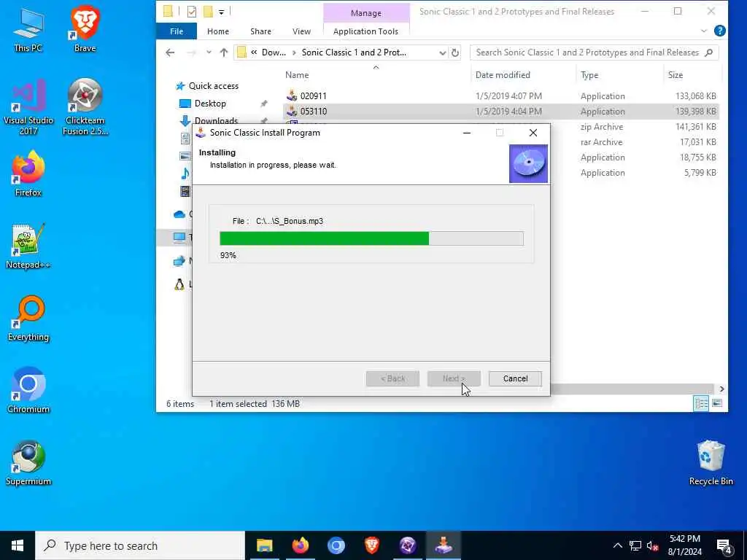Open the recent locations dropdown arrow
Viewport: 747px width, 560px height.
(209, 52)
